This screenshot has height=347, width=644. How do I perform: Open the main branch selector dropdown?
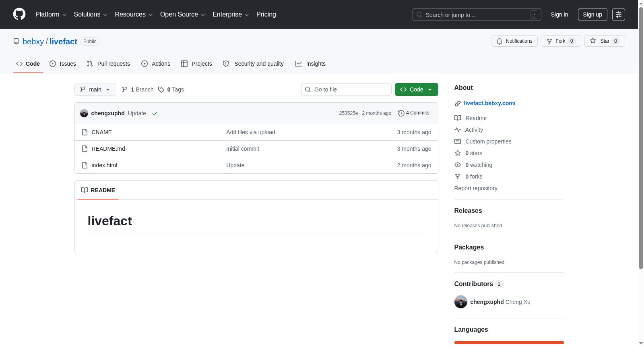point(95,89)
